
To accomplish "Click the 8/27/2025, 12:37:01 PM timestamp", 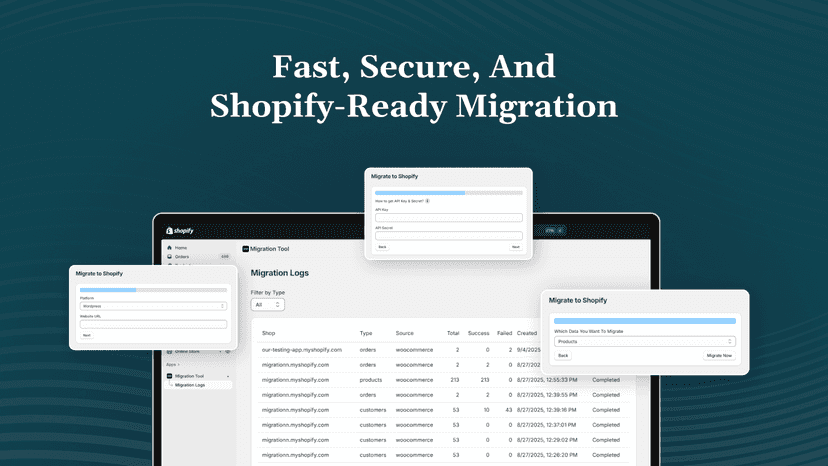I will pos(547,425).
